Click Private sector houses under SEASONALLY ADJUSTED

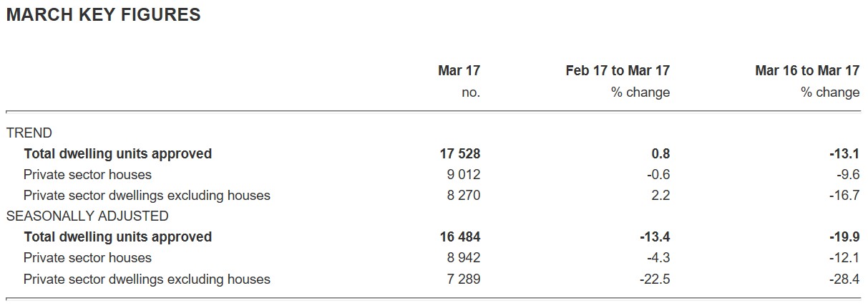pyautogui.click(x=87, y=257)
